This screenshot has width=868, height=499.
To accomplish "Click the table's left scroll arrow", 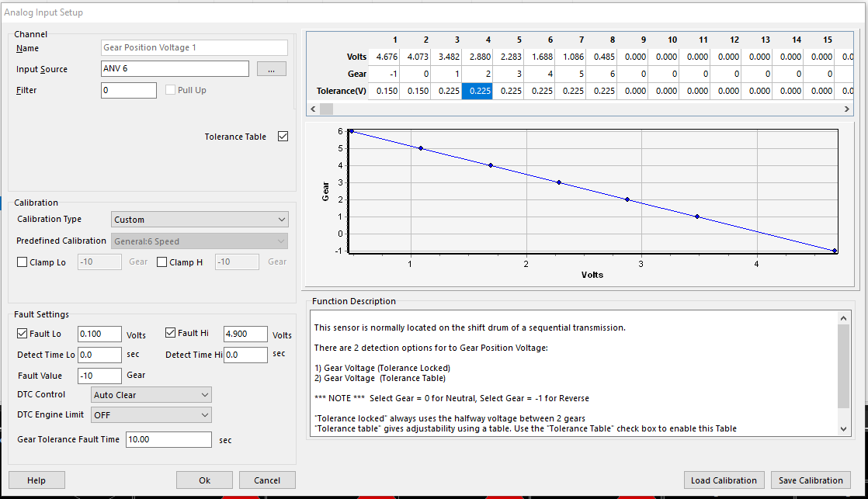I will coord(314,109).
